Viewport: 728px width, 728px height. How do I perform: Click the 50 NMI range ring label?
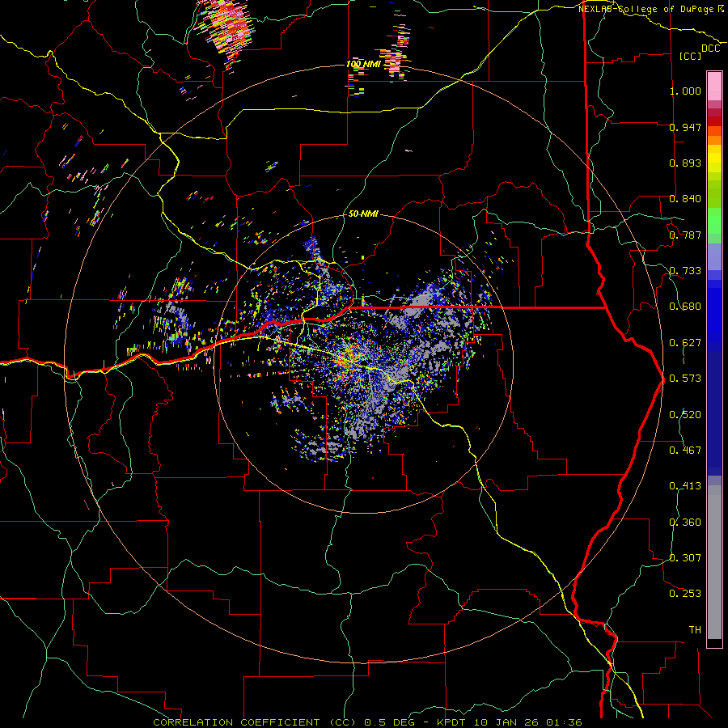pyautogui.click(x=363, y=214)
